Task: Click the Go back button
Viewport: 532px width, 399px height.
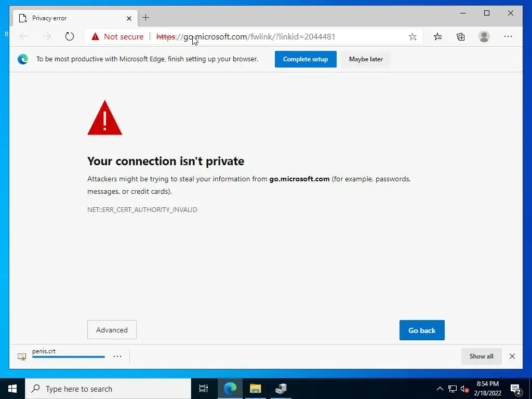Action: (x=422, y=330)
